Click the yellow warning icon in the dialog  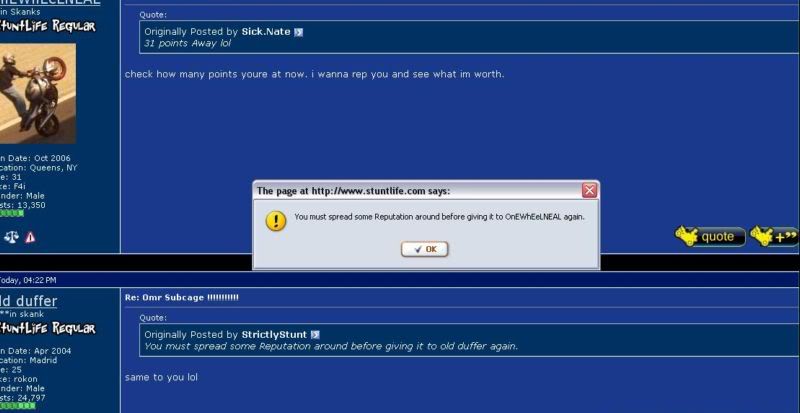275,219
